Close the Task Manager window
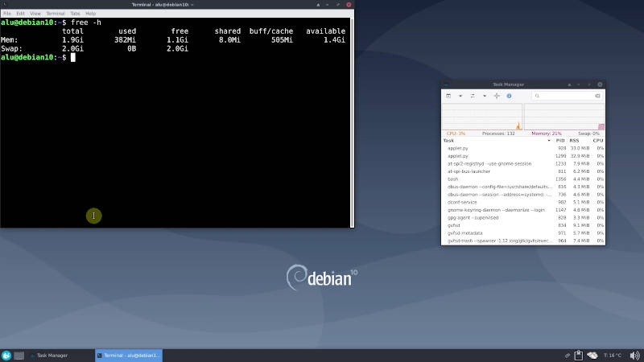The height and width of the screenshot is (362, 644). 600,84
